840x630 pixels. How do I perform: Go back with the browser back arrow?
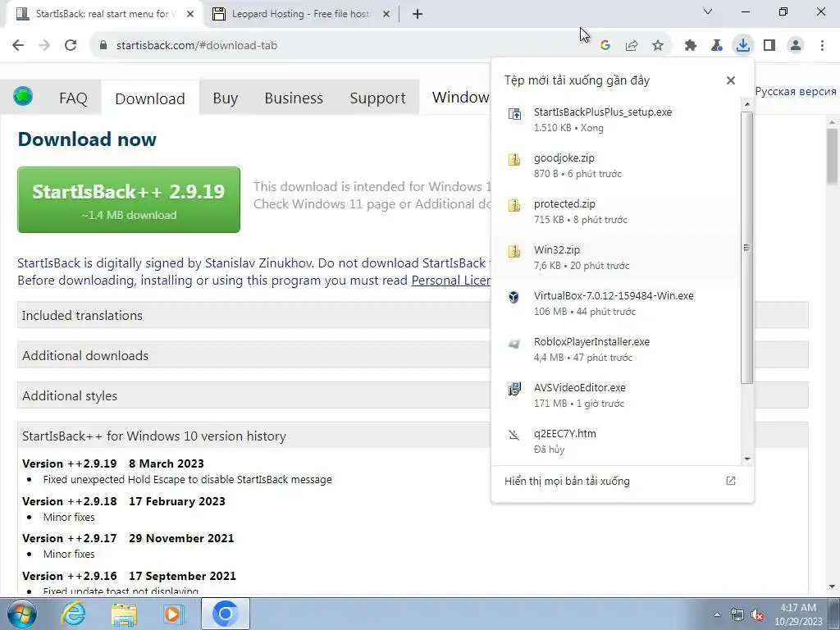[x=18, y=46]
